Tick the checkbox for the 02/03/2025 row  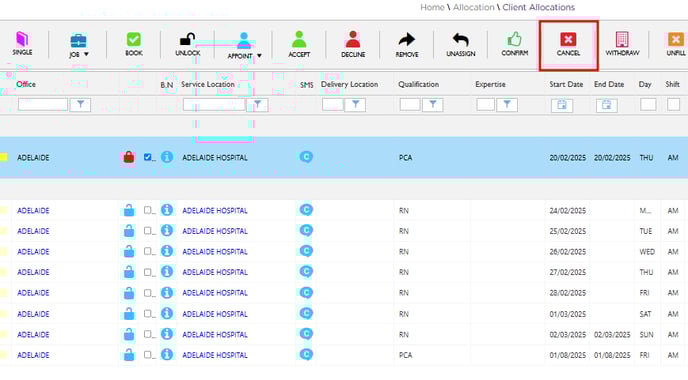147,334
